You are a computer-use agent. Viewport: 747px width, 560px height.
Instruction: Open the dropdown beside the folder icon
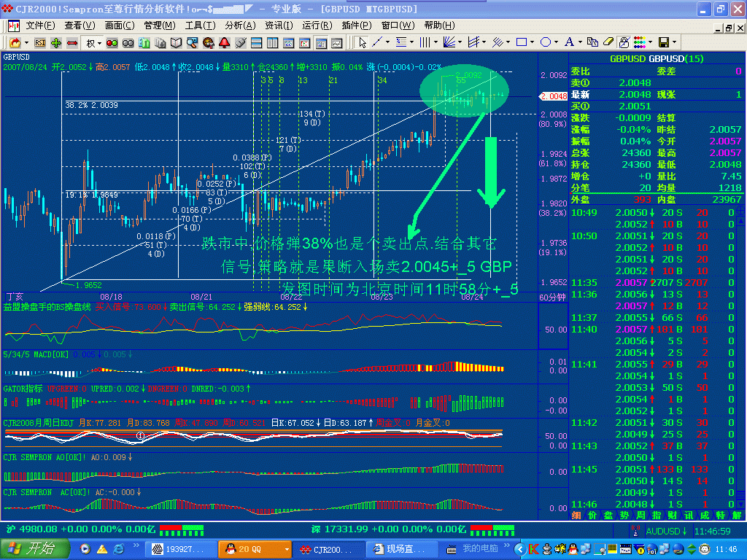click(26, 43)
